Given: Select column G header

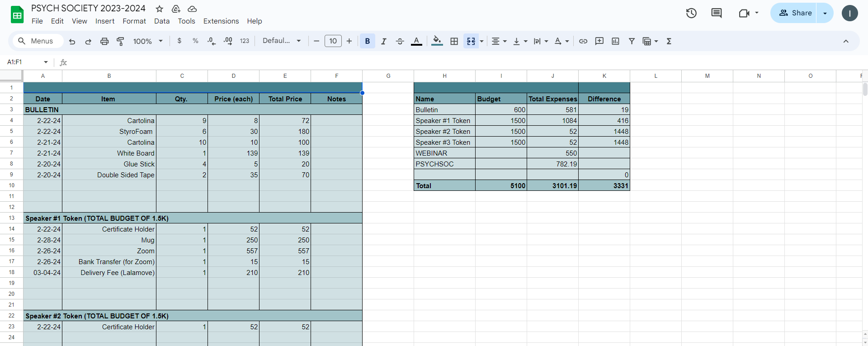Looking at the screenshot, I should pos(388,76).
